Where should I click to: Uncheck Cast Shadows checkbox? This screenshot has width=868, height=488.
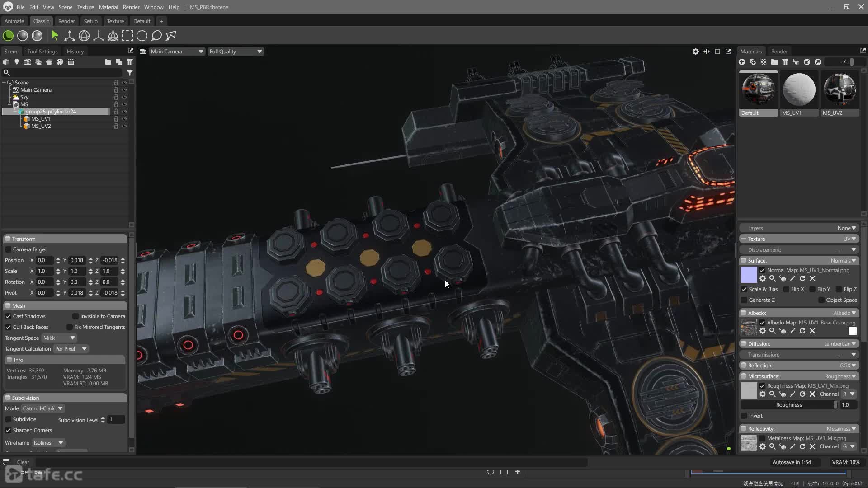coord(8,316)
